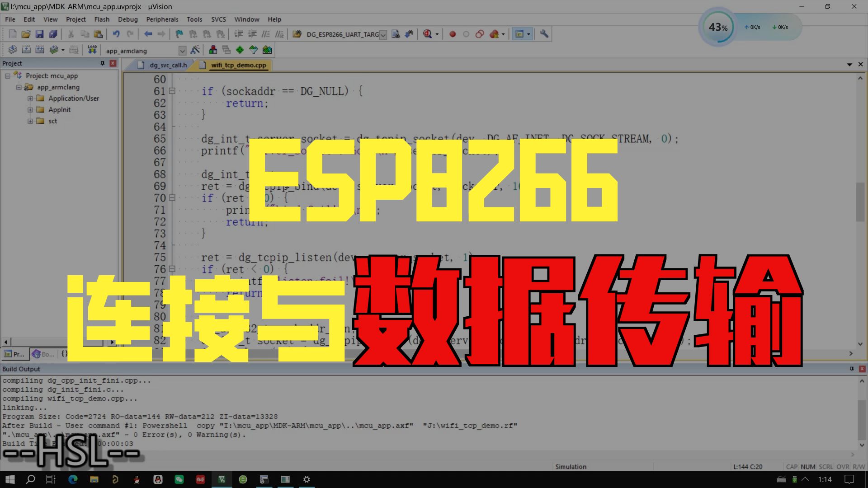The height and width of the screenshot is (488, 868).
Task: Click the editor vertical scrollbar thumb
Action: click(x=860, y=202)
